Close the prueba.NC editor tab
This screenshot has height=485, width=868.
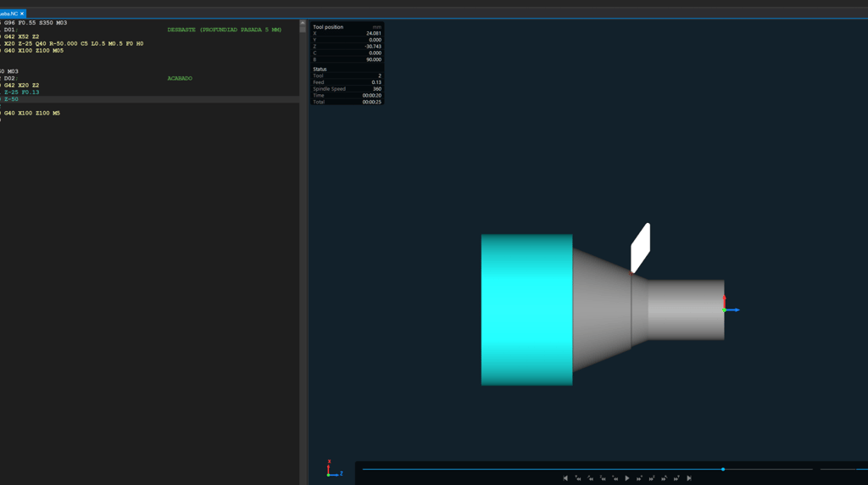(22, 14)
